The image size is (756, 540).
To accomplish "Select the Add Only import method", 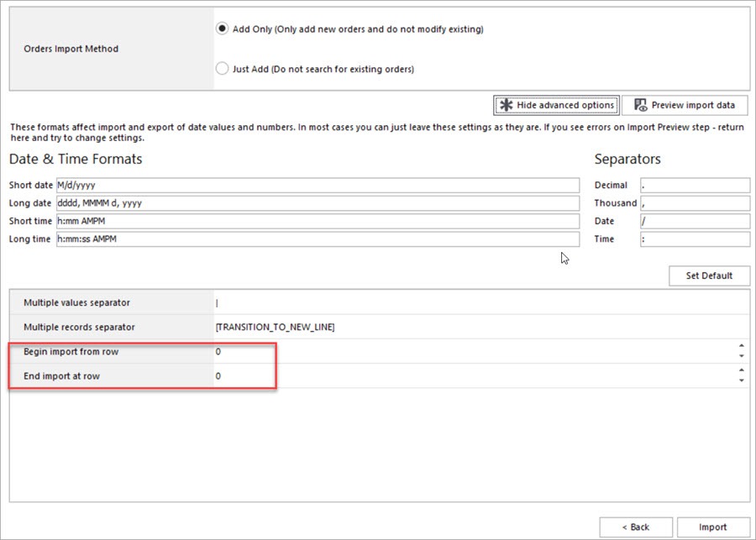I will coord(222,29).
